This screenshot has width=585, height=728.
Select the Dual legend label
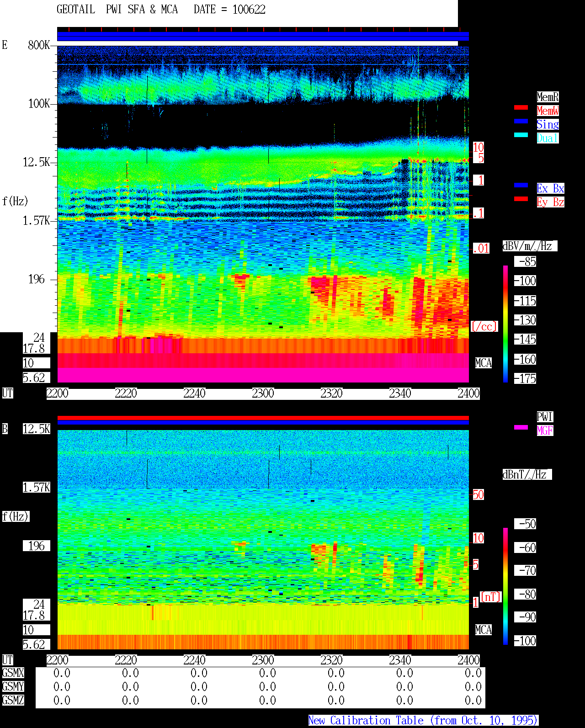(548, 138)
